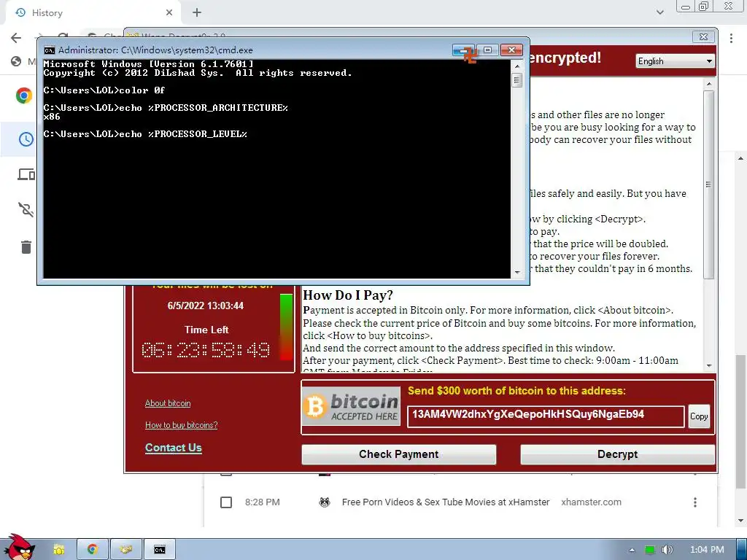Image resolution: width=747 pixels, height=560 pixels.
Task: Click the grouped history (crossed link) icon
Action: tap(26, 209)
